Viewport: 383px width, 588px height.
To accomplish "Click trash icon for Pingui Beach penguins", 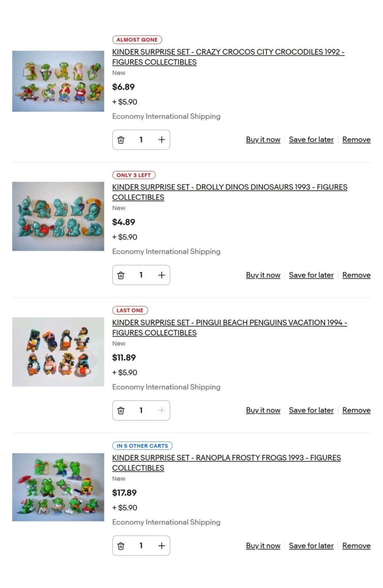I will pyautogui.click(x=121, y=410).
